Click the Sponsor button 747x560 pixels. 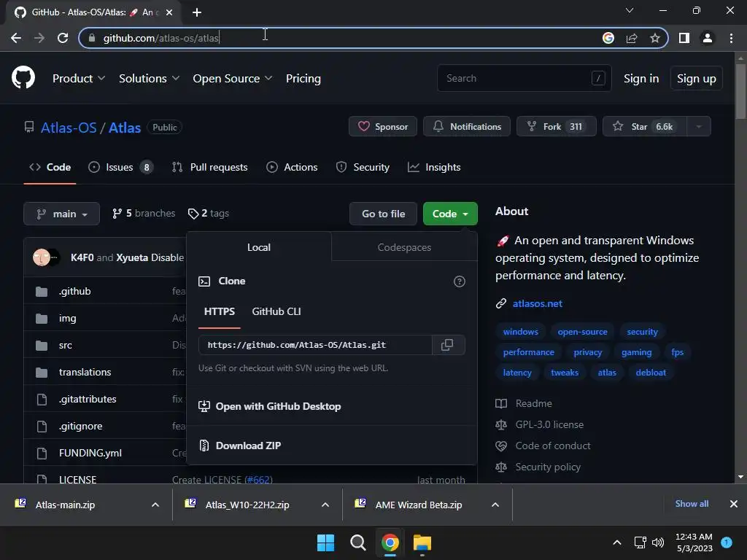383,127
